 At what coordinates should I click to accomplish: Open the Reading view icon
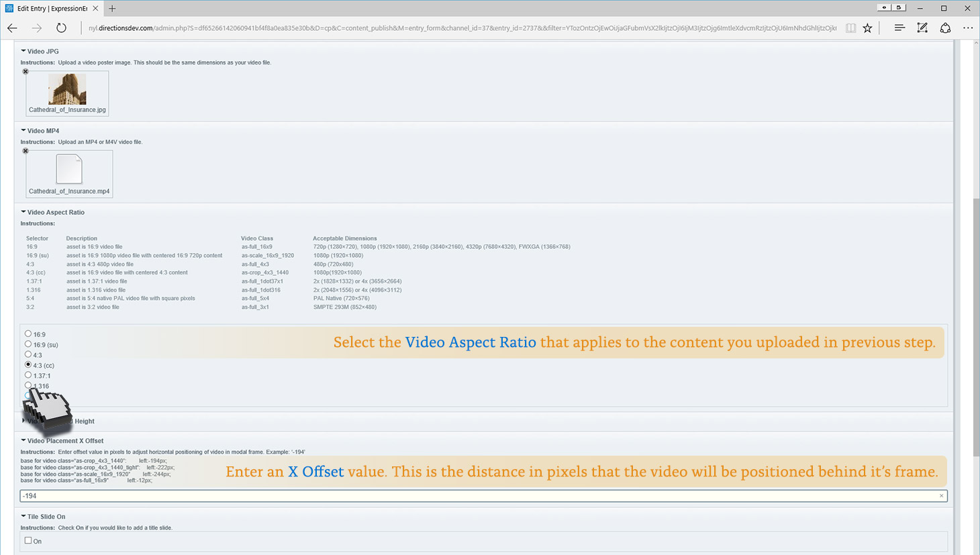(850, 28)
